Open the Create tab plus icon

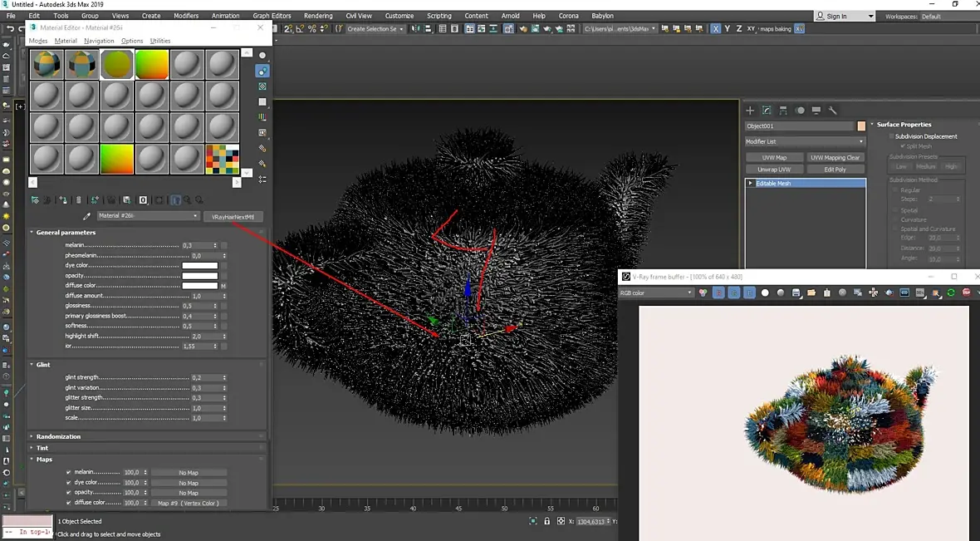click(750, 110)
